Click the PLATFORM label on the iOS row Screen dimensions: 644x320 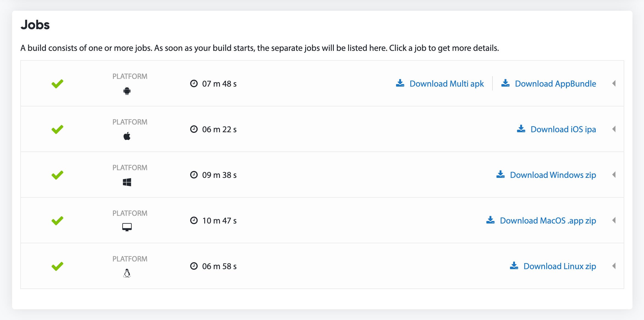pyautogui.click(x=130, y=122)
